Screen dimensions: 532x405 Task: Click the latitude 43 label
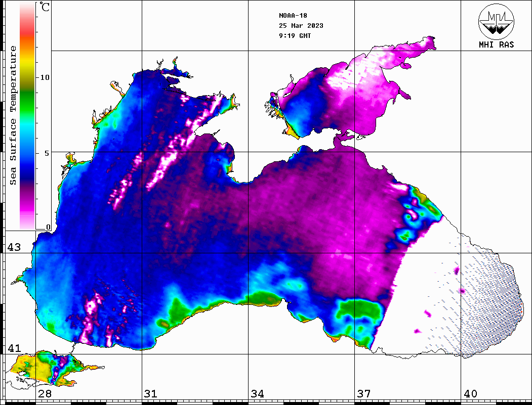tap(14, 247)
